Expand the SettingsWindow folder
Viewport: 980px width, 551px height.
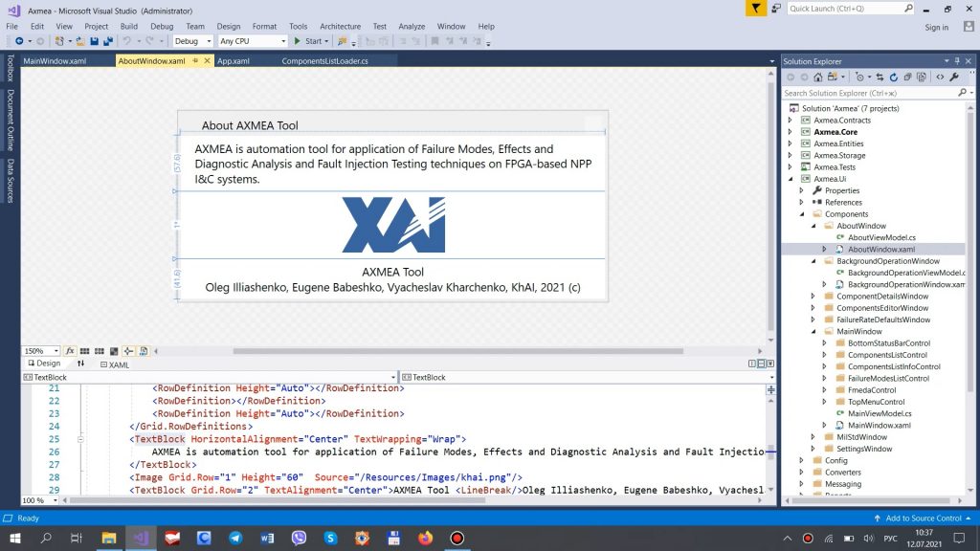tap(813, 449)
